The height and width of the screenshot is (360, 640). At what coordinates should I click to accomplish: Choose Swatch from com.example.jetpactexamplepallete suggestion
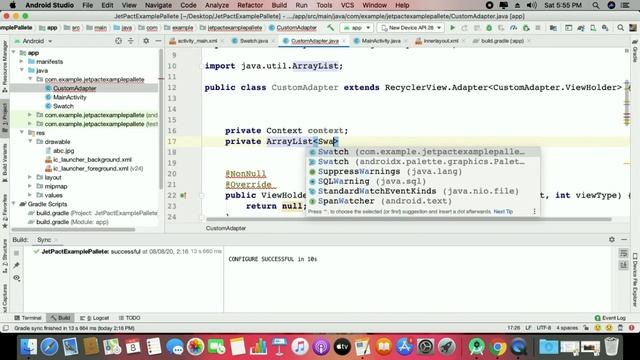click(423, 152)
